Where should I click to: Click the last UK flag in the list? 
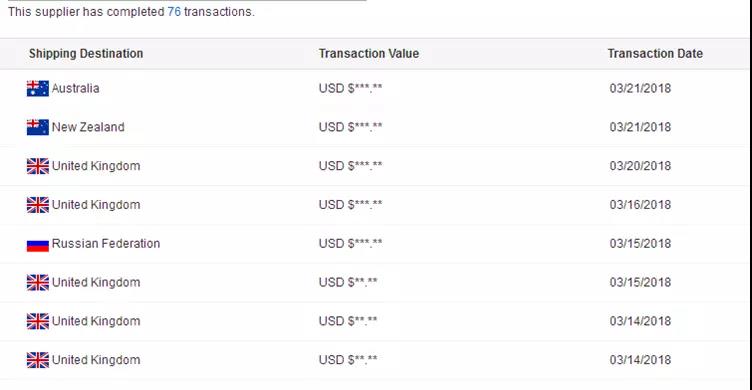tap(37, 361)
